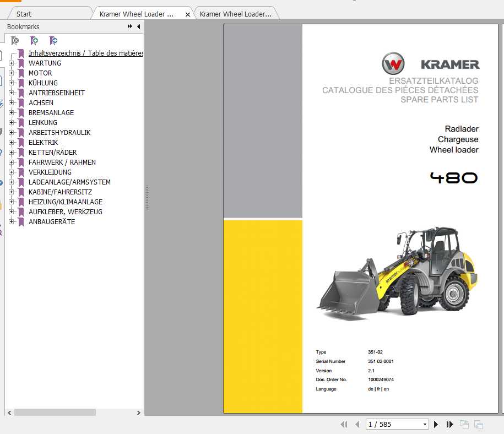Click the LENKUNG bookmark ribbon icon
Image resolution: width=504 pixels, height=434 pixels.
tap(21, 122)
